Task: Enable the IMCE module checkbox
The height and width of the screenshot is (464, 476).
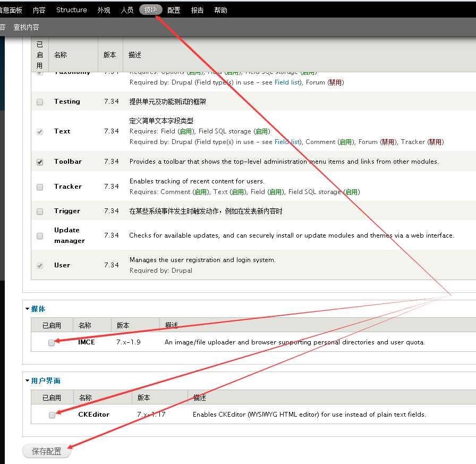Action: click(x=52, y=342)
